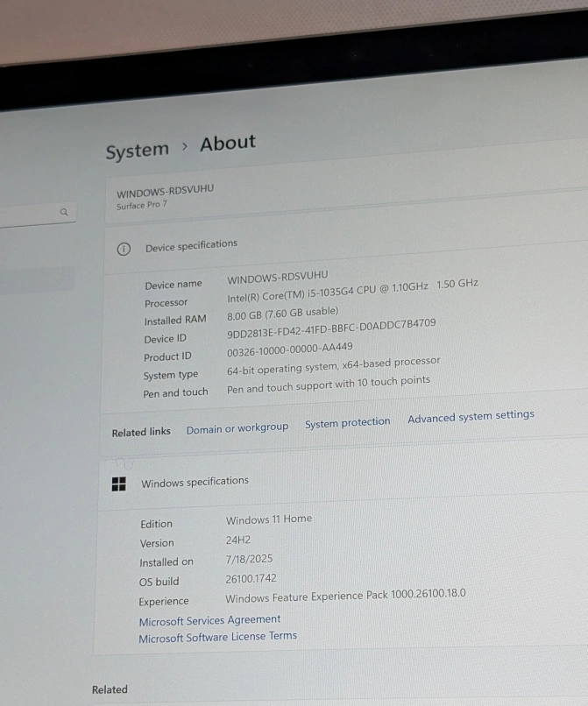Click the System type label
The width and height of the screenshot is (588, 706).
[x=171, y=375]
